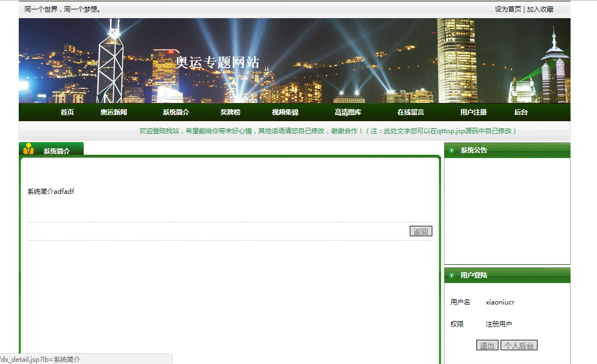
Task: Click the 注册用户 permission value
Action: [498, 324]
